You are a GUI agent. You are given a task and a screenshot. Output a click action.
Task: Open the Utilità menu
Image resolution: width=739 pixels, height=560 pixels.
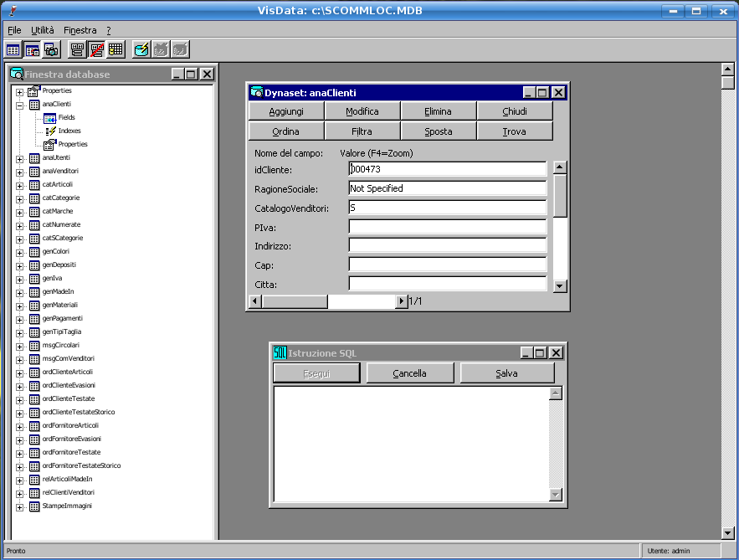tap(43, 30)
